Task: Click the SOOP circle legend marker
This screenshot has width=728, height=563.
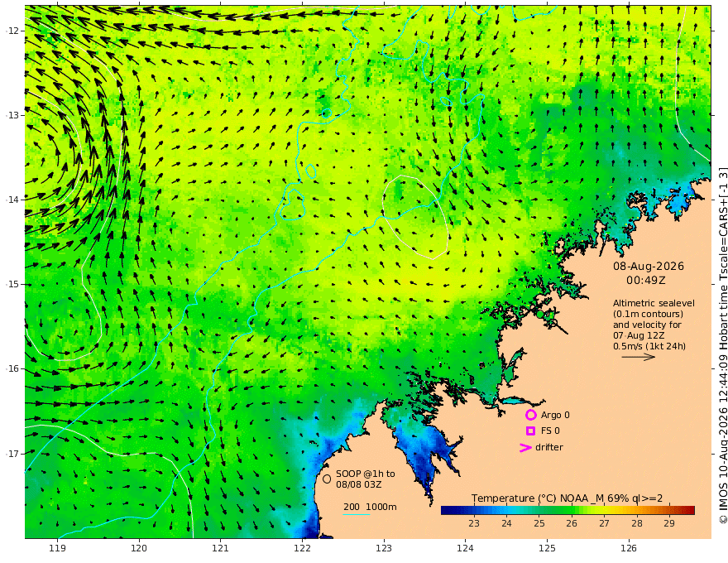Action: pos(327,479)
